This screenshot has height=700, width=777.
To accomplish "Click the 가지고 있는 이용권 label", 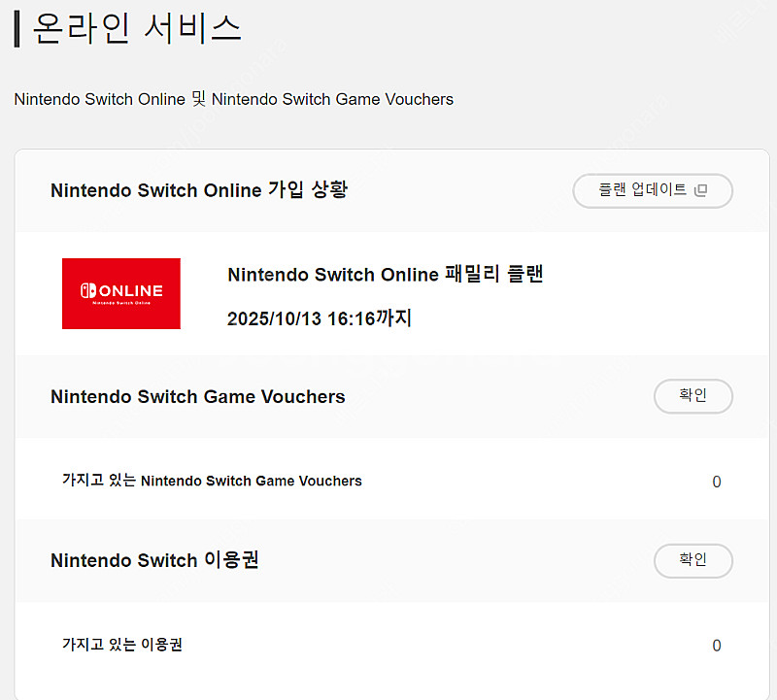I will click(x=122, y=644).
